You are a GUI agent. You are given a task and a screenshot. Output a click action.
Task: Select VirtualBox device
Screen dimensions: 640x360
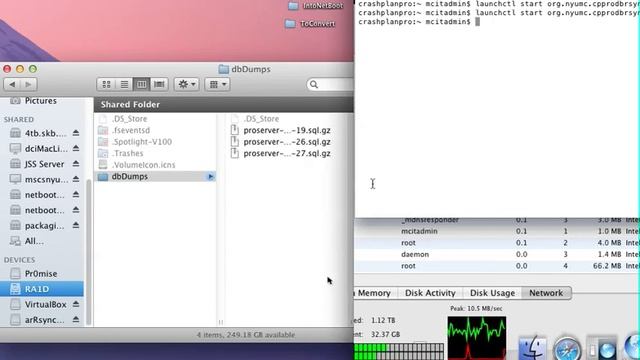point(45,304)
